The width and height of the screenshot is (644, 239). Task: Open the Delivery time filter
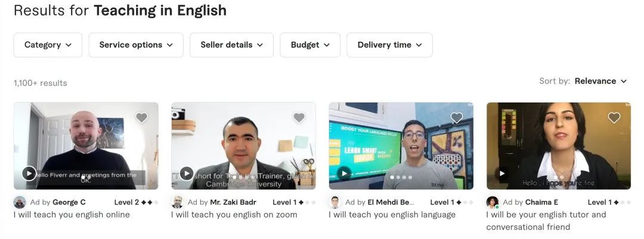[389, 45]
